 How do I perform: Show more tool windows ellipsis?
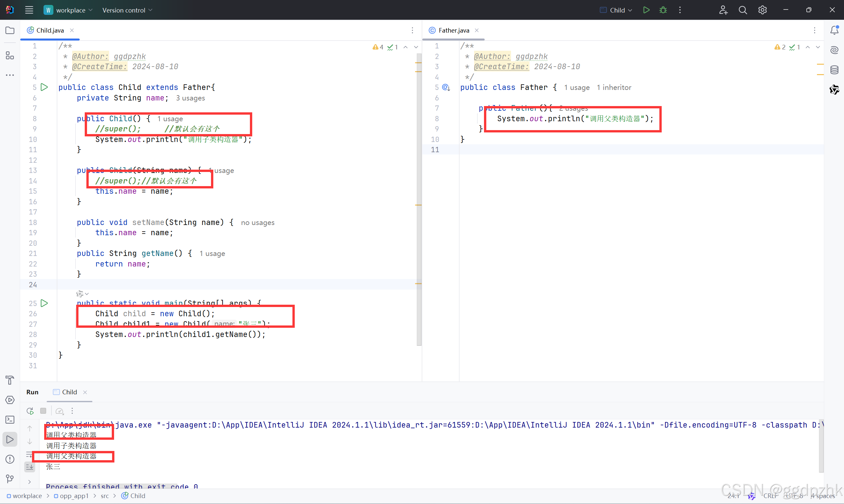point(10,75)
